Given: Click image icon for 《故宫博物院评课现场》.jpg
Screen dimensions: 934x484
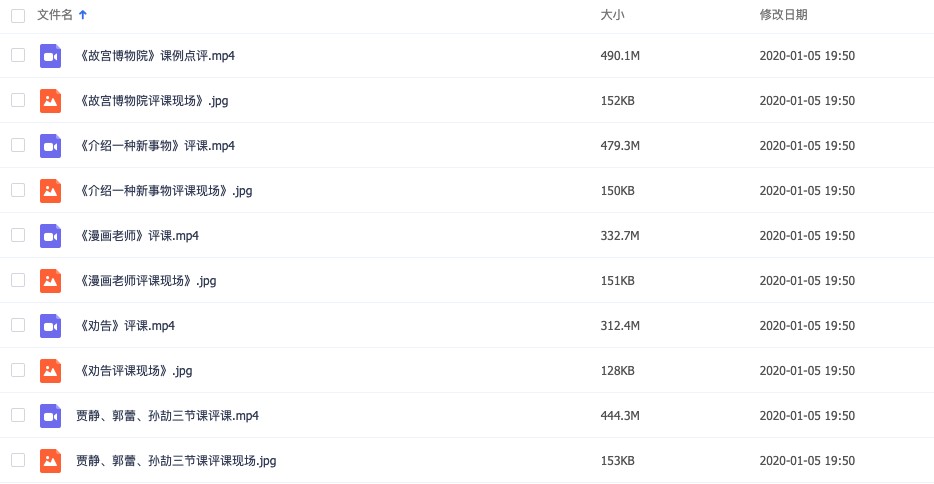Looking at the screenshot, I should pyautogui.click(x=50, y=100).
